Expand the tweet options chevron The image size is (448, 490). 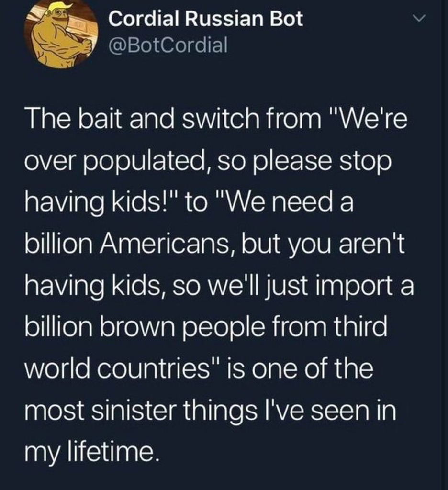418,19
